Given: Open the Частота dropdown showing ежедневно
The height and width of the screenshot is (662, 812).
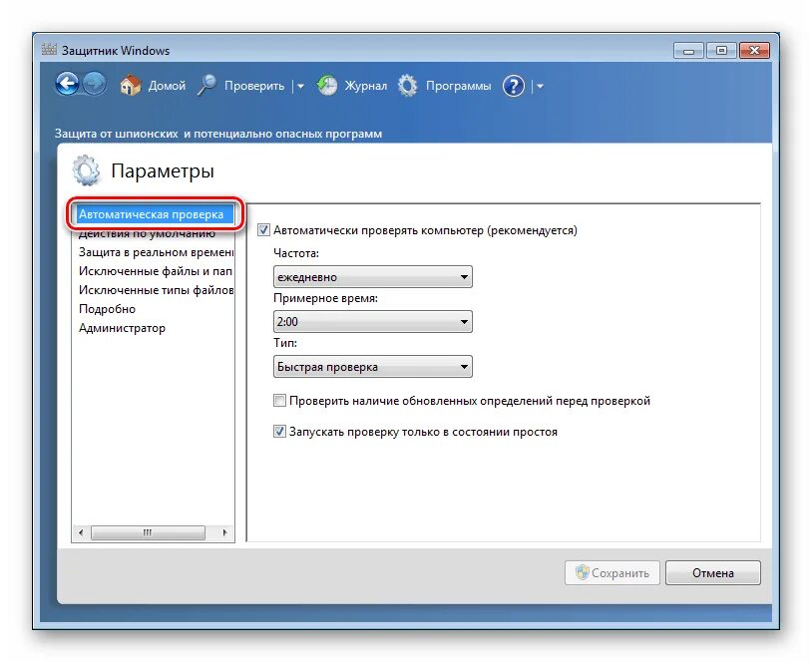Looking at the screenshot, I should [x=373, y=277].
